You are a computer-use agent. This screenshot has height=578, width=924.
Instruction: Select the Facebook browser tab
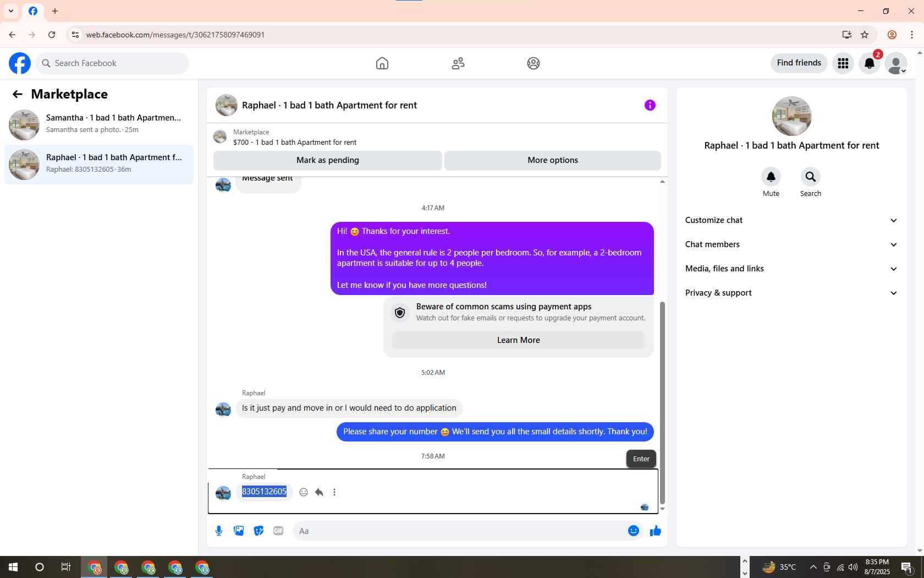pos(33,11)
